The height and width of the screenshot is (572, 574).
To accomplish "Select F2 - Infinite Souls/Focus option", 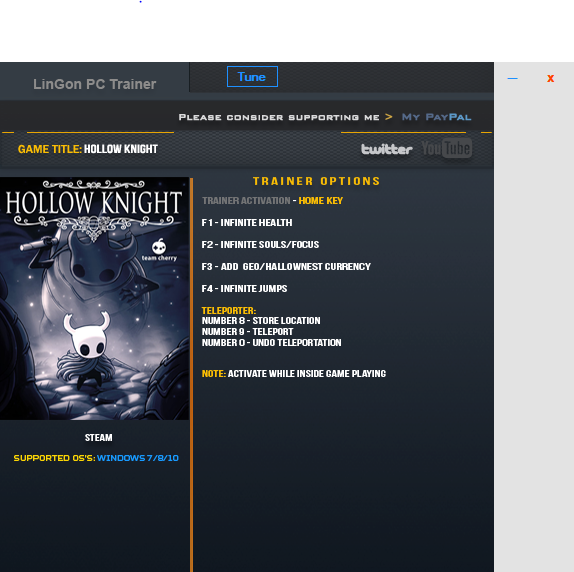I will click(260, 244).
